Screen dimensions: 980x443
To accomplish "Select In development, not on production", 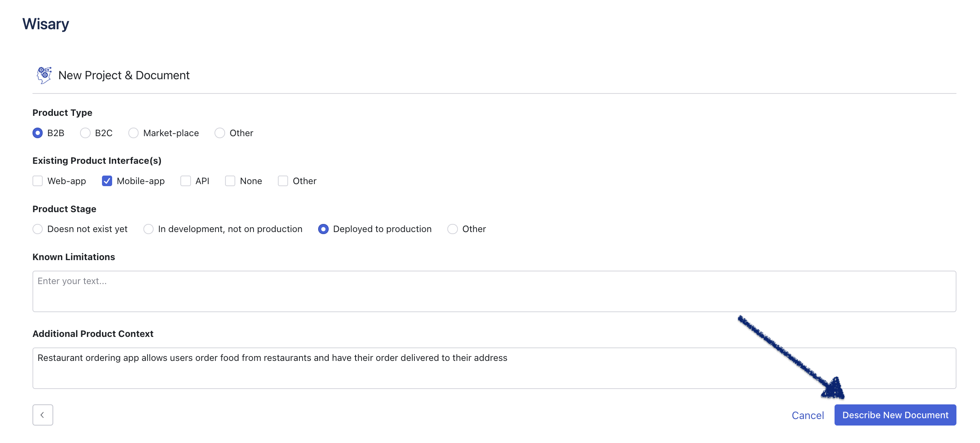I will point(148,229).
